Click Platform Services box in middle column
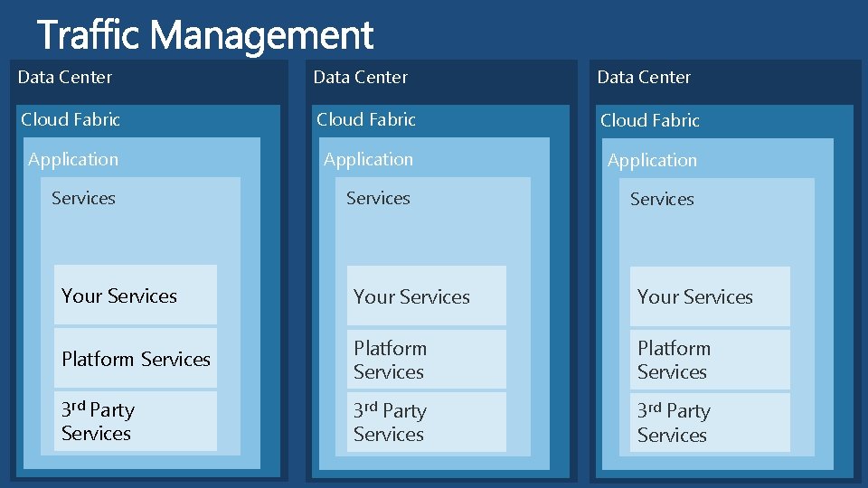The image size is (868, 488). click(x=427, y=360)
